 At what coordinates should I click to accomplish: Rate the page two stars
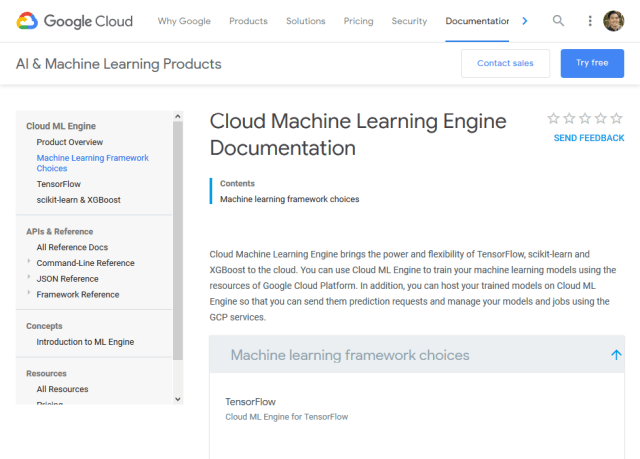pos(569,118)
